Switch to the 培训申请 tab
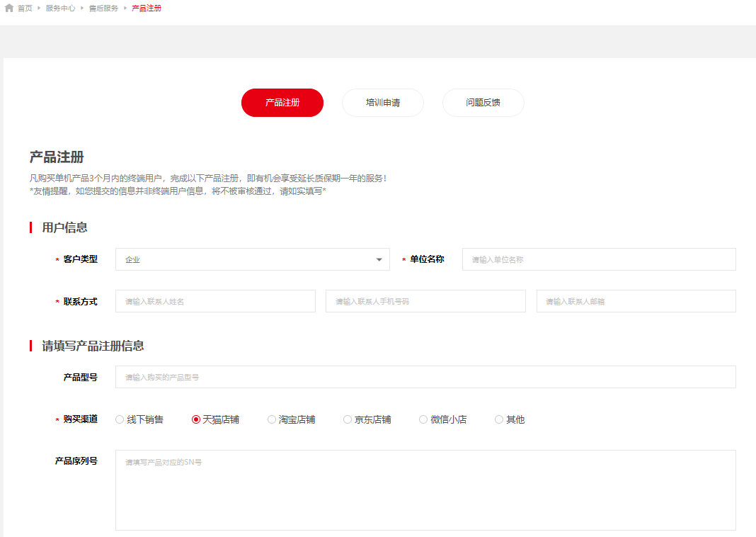 (x=382, y=103)
